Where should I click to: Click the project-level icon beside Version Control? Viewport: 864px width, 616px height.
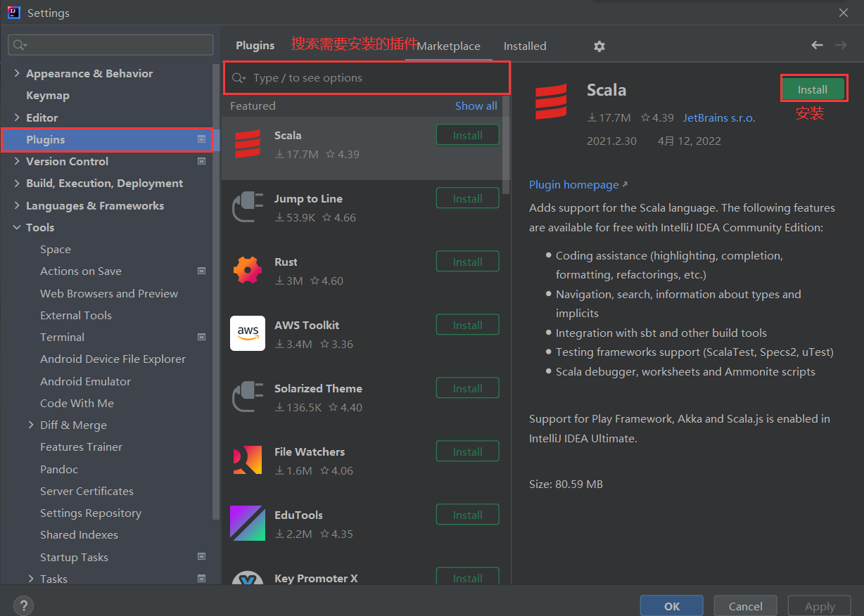(x=202, y=161)
